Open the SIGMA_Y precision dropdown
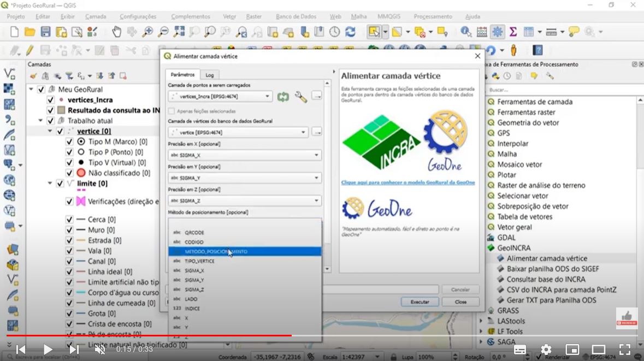The image size is (644, 361). 244,178
